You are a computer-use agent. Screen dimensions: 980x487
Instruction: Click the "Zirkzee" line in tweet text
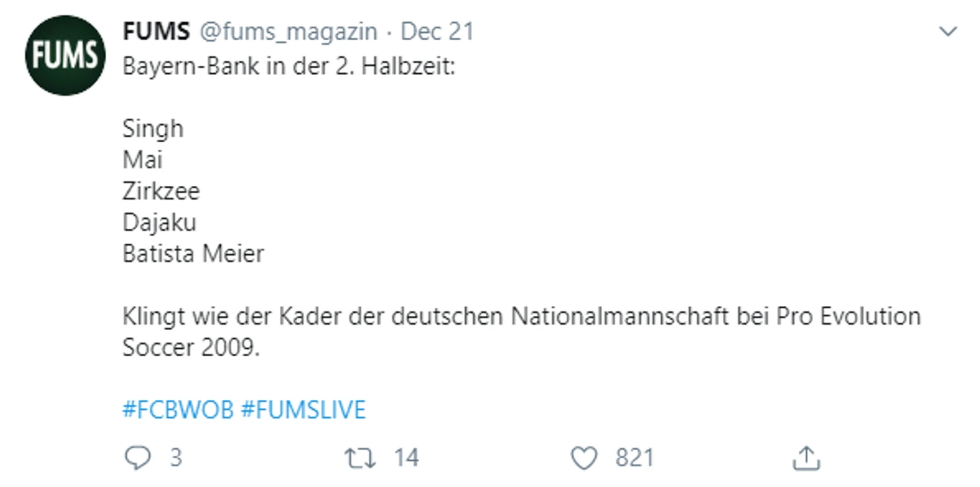pos(161,192)
